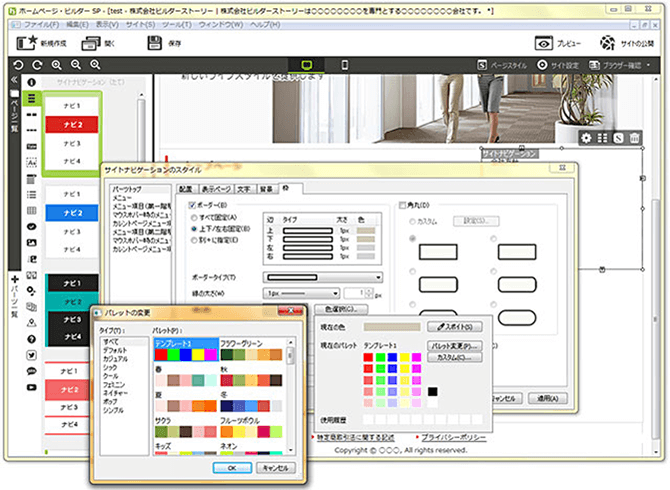
Task: Click the スポイト (Eyedropper) button
Action: [454, 326]
